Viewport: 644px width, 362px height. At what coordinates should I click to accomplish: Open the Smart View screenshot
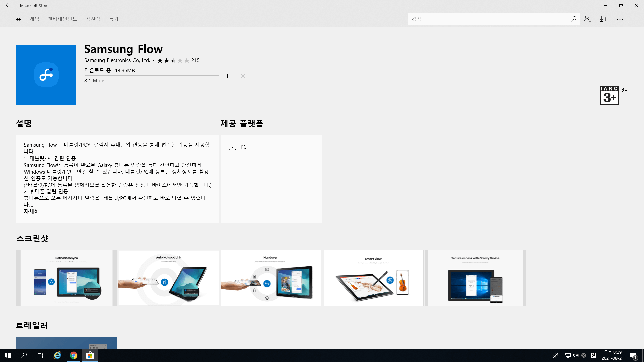[x=373, y=278]
